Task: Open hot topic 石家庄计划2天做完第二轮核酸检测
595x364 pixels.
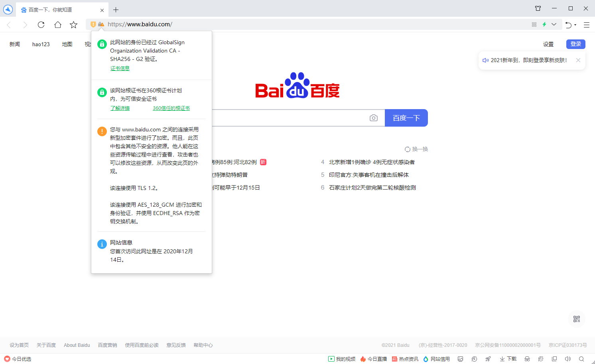Action: click(x=372, y=188)
